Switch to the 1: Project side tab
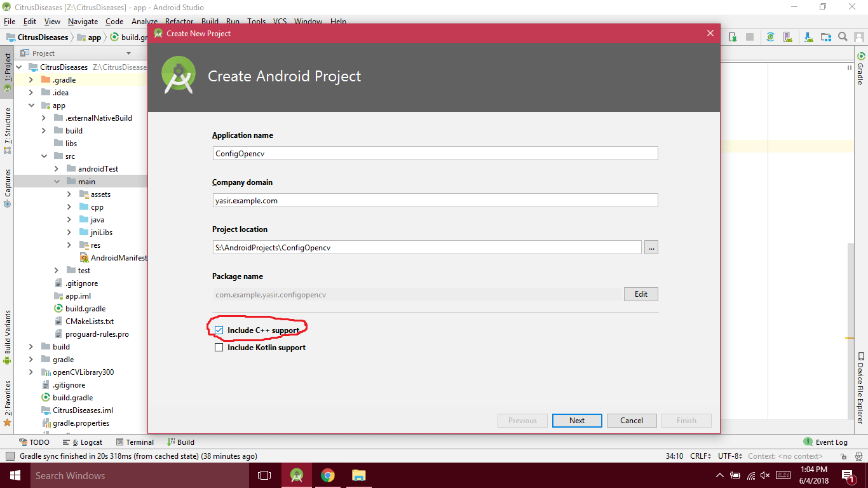 7,73
